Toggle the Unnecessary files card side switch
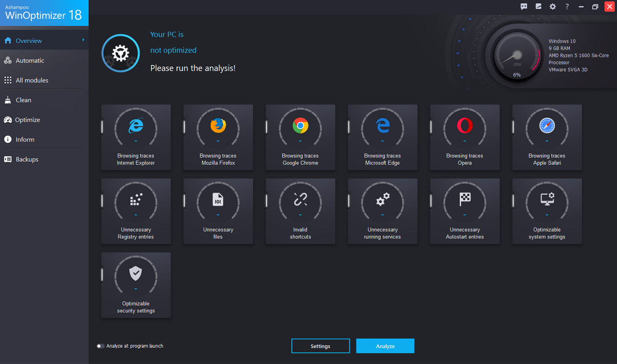This screenshot has height=364, width=617. [184, 201]
